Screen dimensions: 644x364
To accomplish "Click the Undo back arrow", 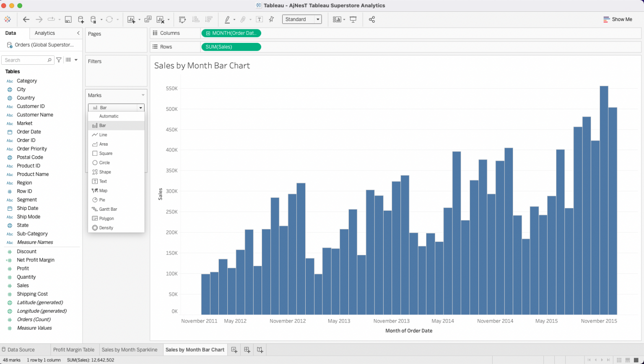I will coord(26,19).
